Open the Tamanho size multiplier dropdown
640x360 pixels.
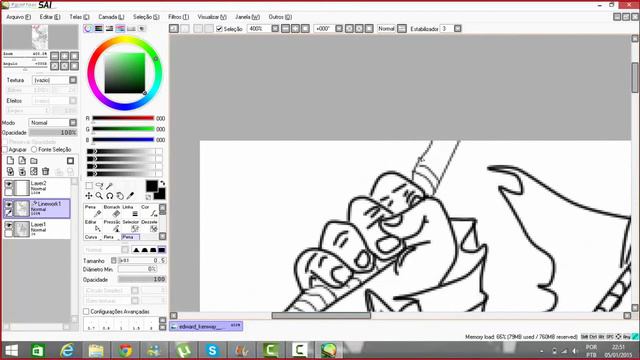click(113, 260)
